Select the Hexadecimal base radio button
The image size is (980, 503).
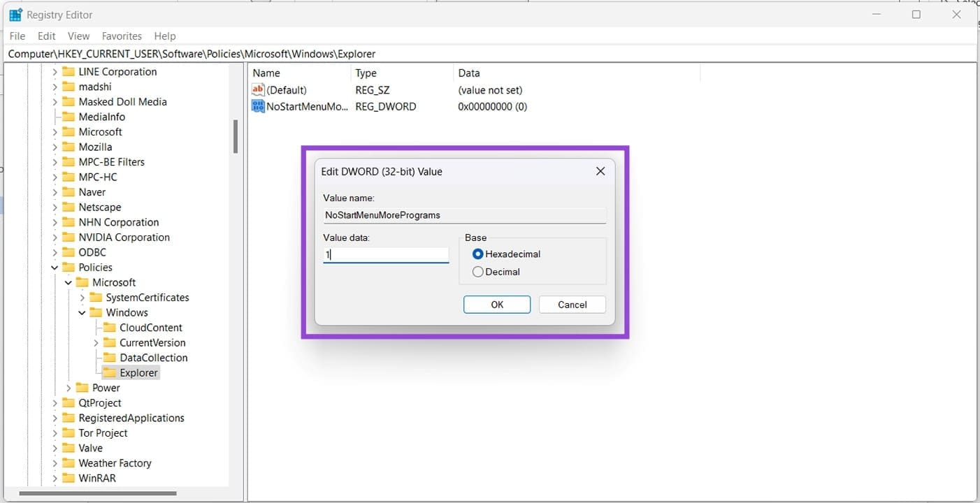(477, 254)
